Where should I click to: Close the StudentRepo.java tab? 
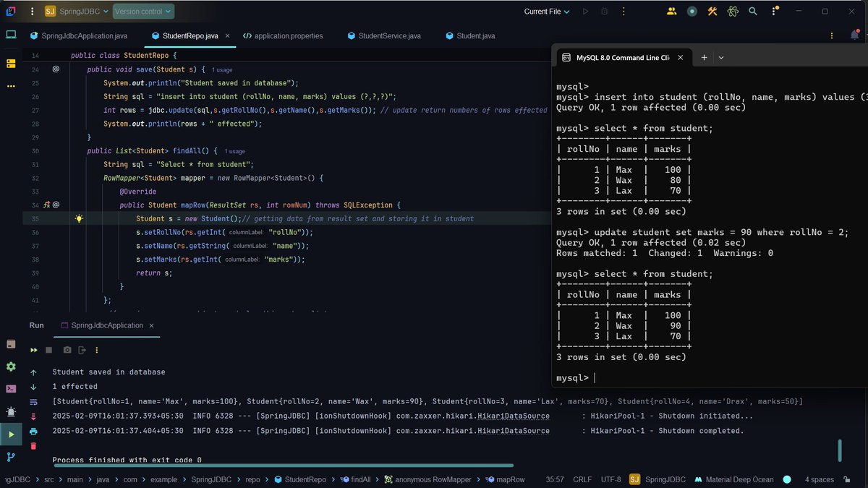tap(228, 35)
